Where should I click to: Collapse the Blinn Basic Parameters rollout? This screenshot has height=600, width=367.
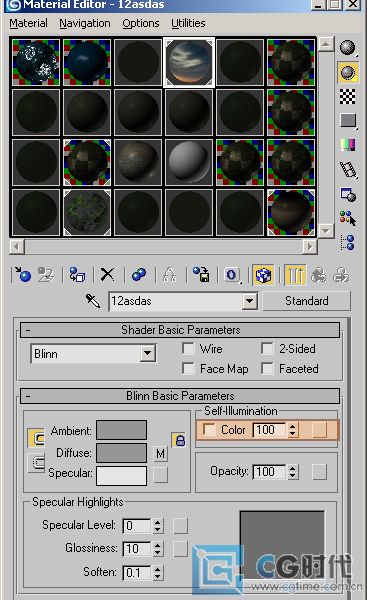[x=180, y=396]
